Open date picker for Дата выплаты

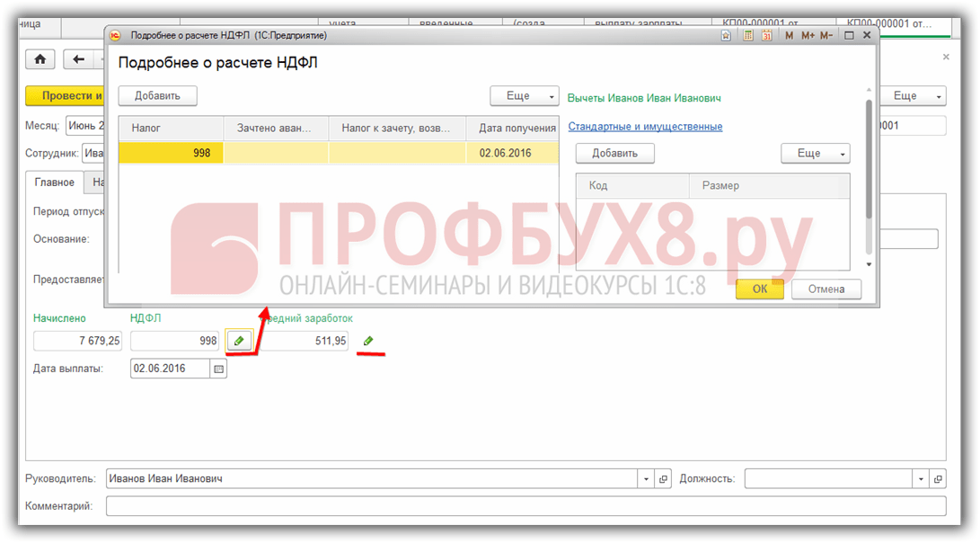tap(219, 369)
